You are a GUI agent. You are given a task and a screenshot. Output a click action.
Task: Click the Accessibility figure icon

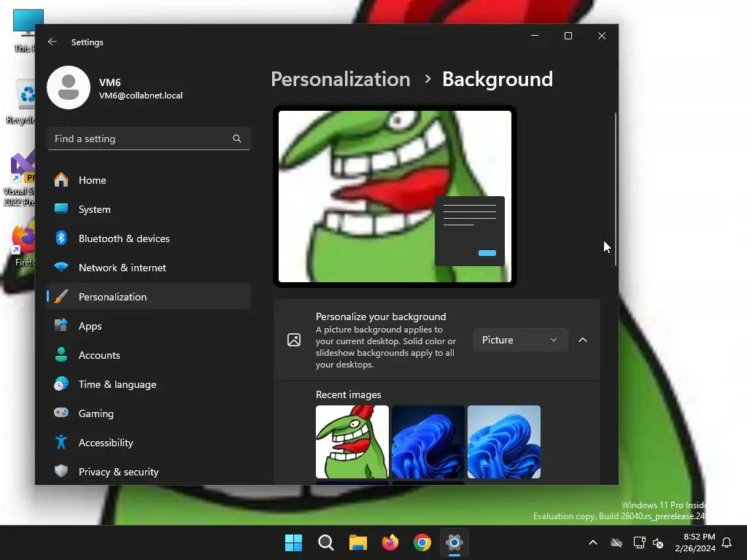coord(61,442)
